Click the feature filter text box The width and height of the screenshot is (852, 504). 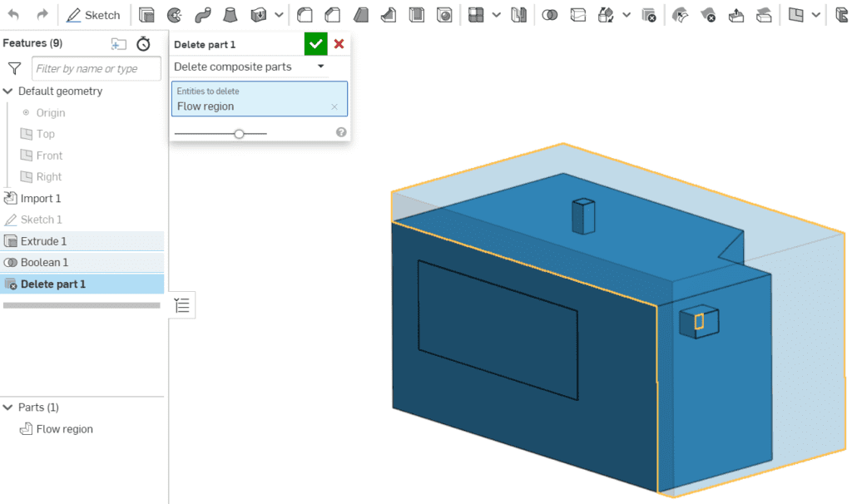pos(96,68)
